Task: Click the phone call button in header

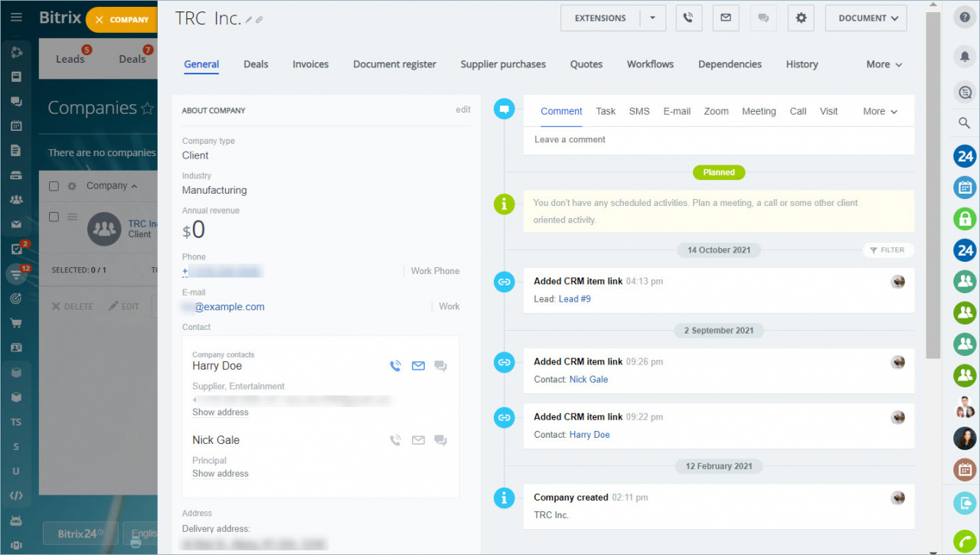Action: click(x=689, y=18)
